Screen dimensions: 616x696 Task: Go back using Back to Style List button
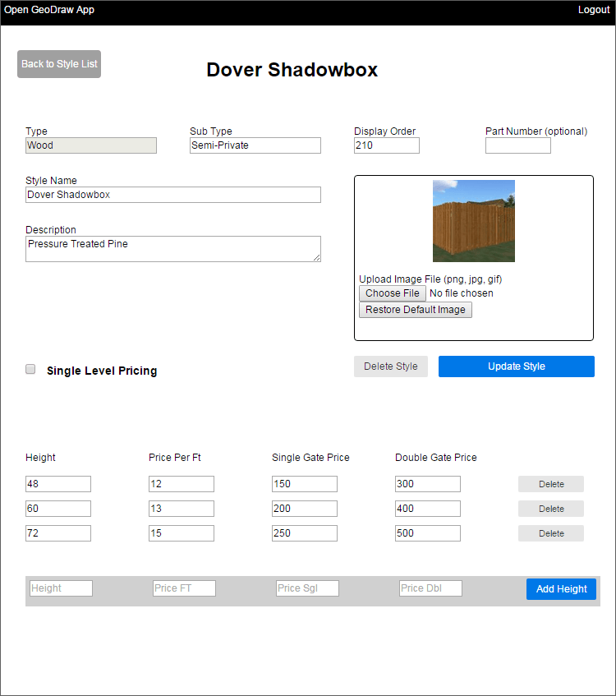click(59, 64)
